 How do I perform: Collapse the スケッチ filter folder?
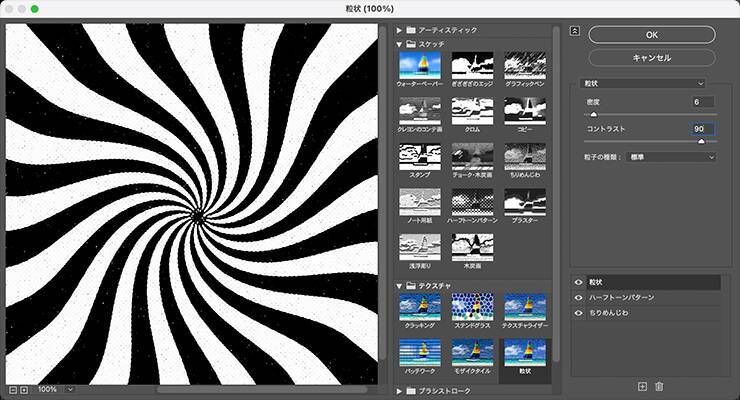pyautogui.click(x=399, y=44)
